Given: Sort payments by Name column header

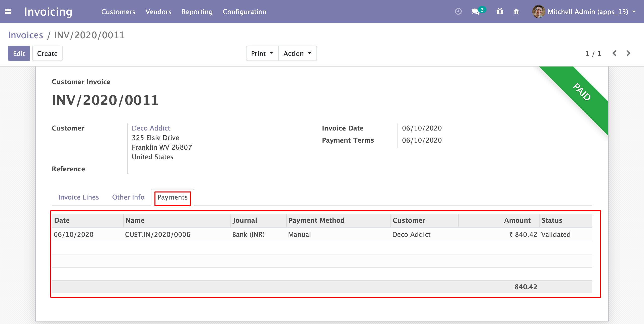Looking at the screenshot, I should [177, 220].
